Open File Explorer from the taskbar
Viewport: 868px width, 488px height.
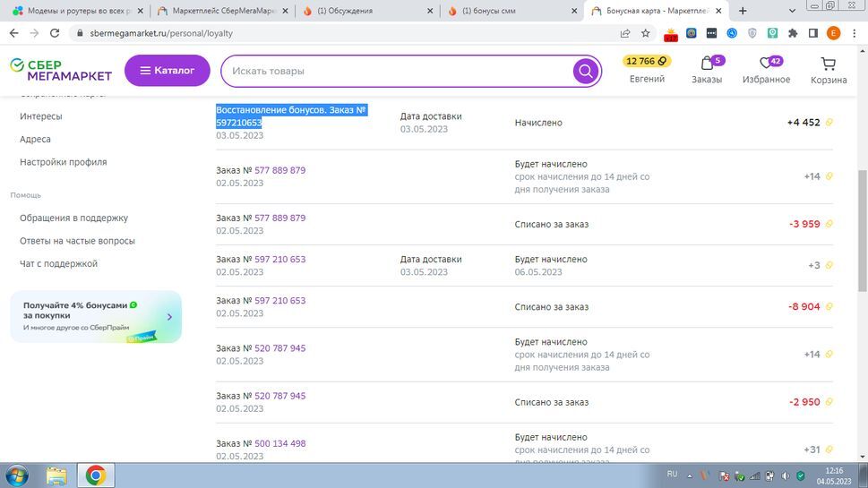point(56,475)
